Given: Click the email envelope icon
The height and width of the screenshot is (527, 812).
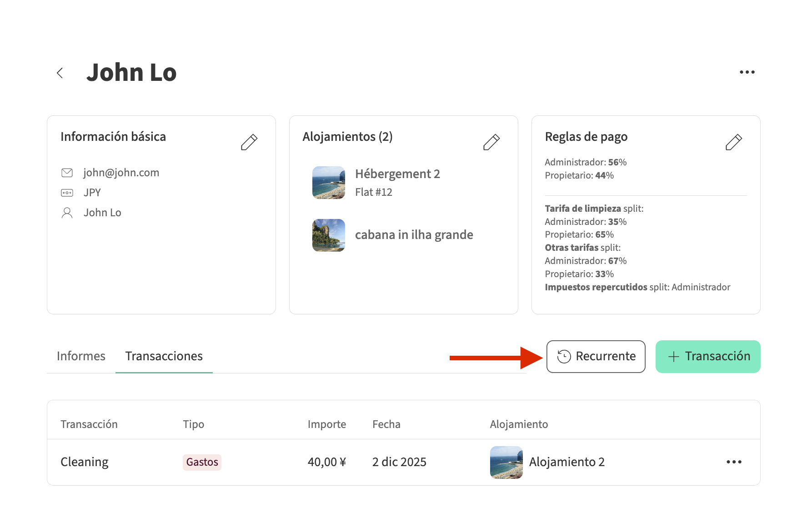Looking at the screenshot, I should pyautogui.click(x=67, y=173).
